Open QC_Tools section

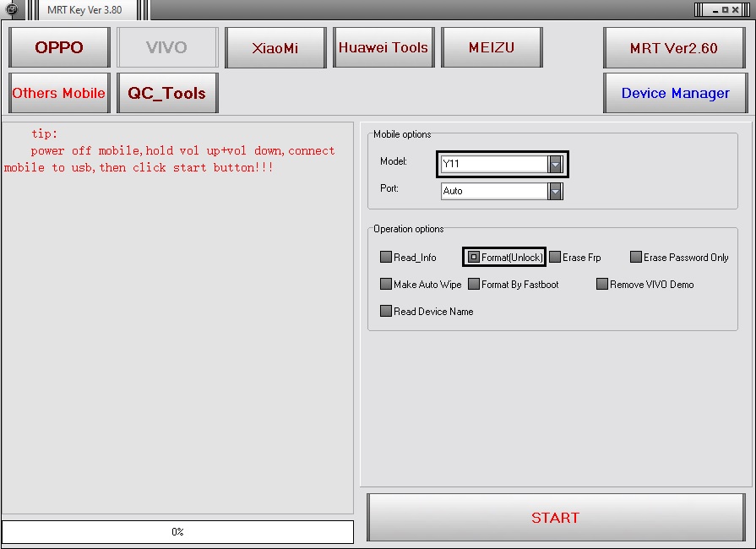(x=167, y=93)
